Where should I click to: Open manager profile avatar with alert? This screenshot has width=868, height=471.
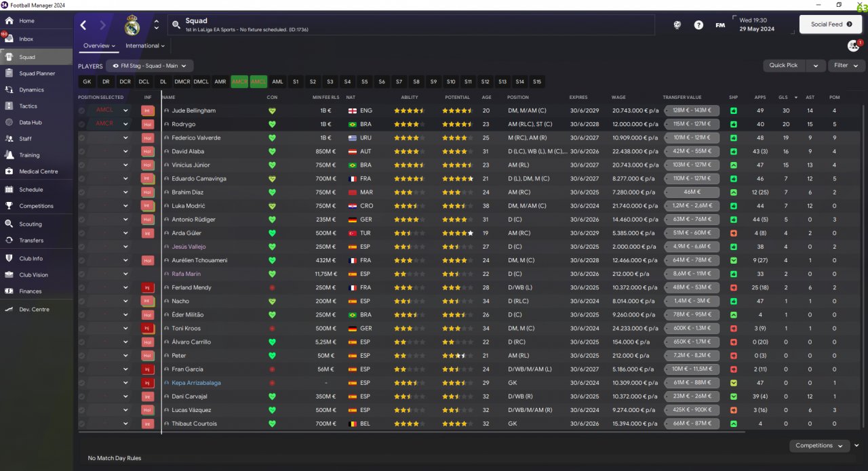(853, 45)
